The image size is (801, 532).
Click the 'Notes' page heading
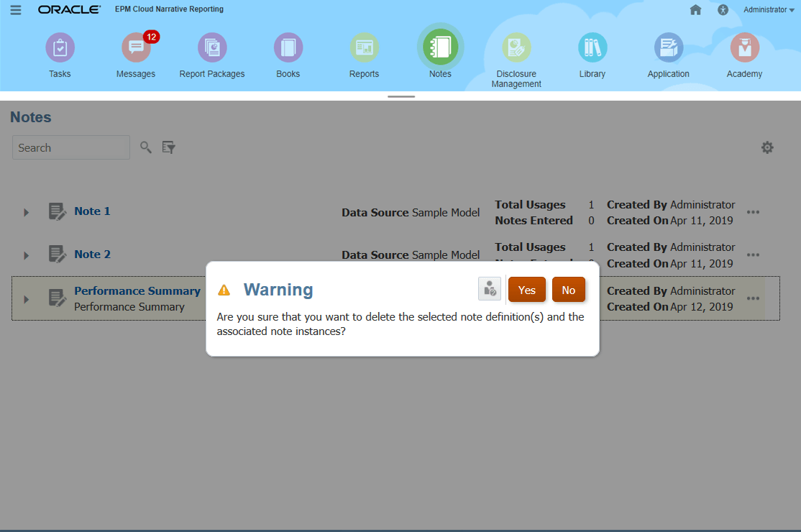pyautogui.click(x=31, y=117)
